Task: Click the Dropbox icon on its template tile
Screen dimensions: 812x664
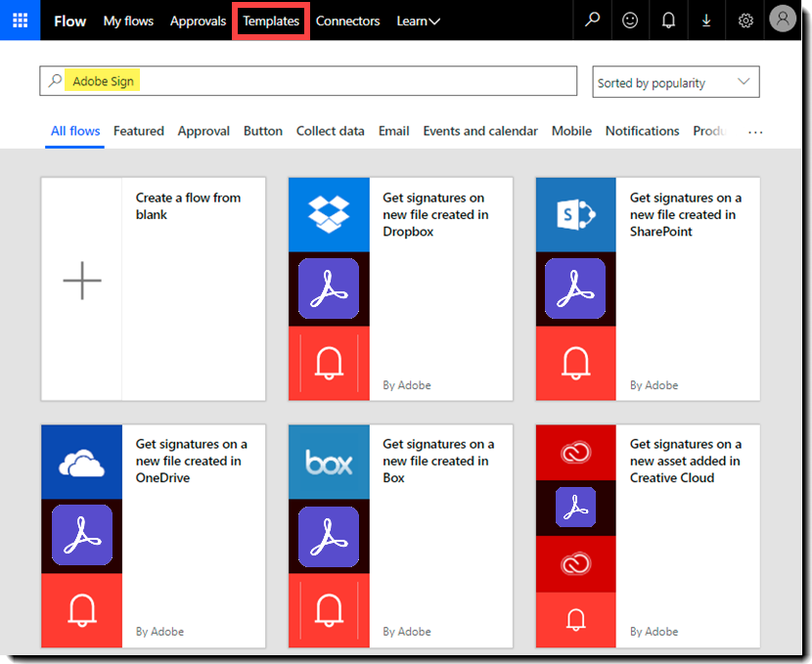Action: [x=329, y=213]
